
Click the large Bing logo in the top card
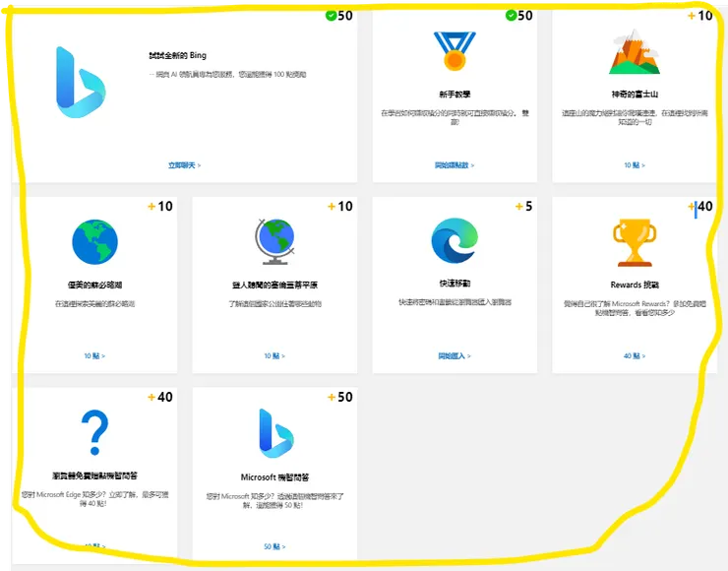(x=81, y=83)
